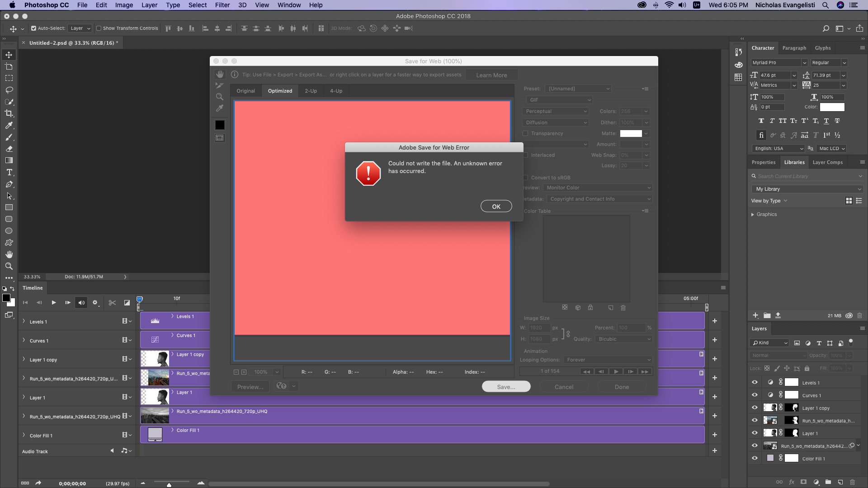868x488 pixels.
Task: Expand the Levels 1 layer group
Action: coord(23,321)
